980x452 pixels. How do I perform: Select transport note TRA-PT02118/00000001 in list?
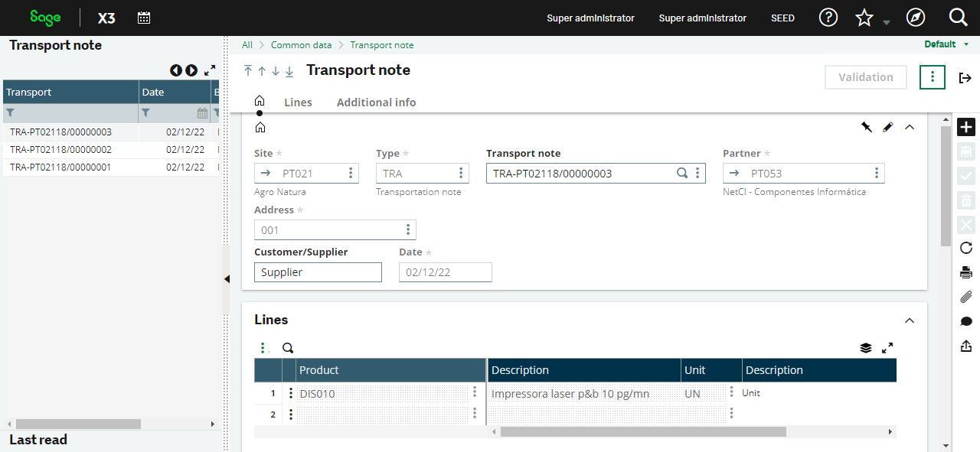[60, 167]
